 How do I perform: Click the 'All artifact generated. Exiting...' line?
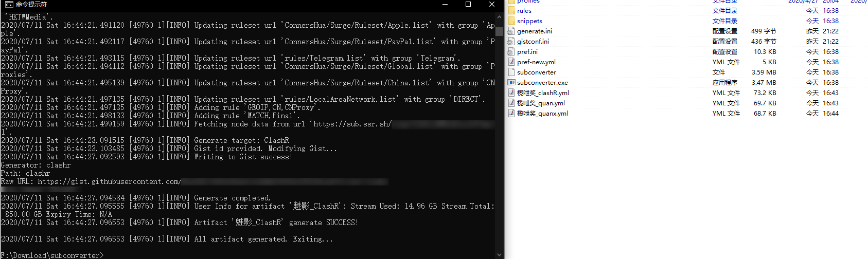(167, 239)
